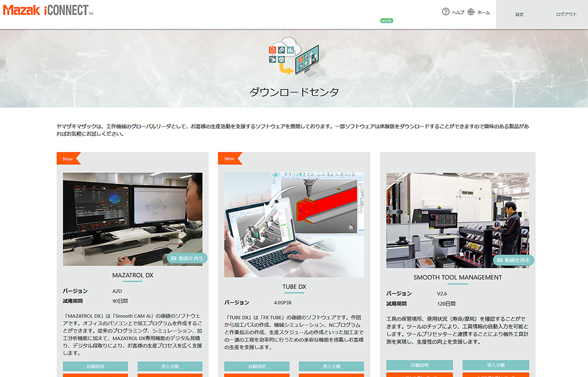
Task: Click the Mazak iCONNECT logo
Action: pyautogui.click(x=48, y=10)
